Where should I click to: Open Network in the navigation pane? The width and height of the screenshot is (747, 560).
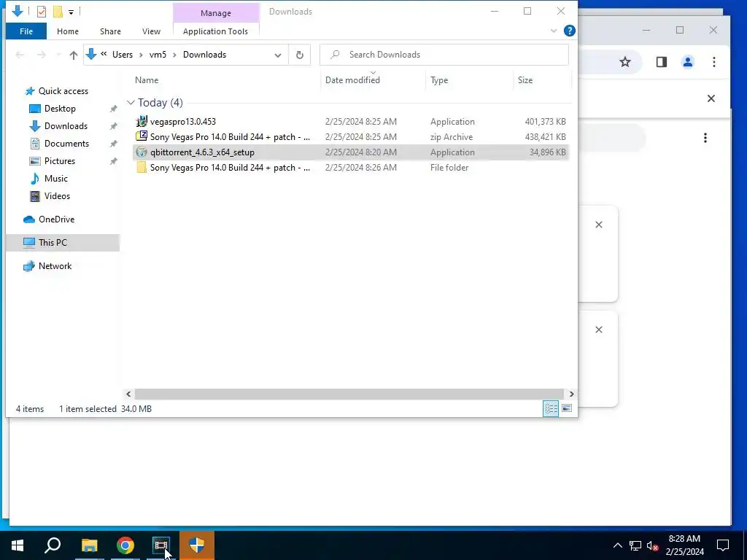55,266
